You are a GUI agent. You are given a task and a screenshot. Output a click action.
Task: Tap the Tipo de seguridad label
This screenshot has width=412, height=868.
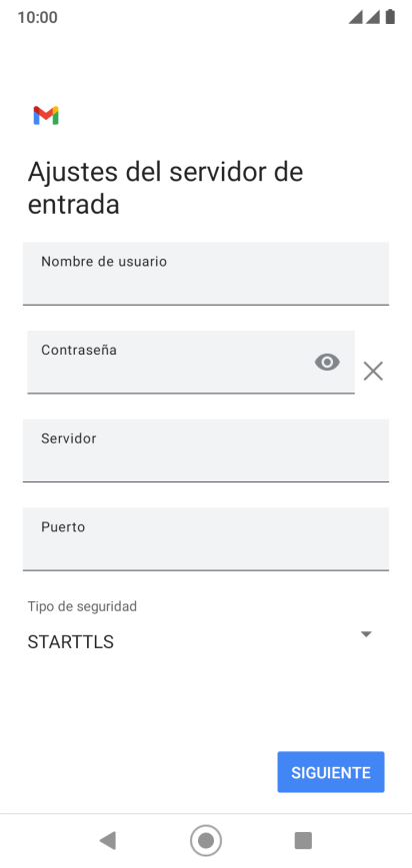tap(82, 606)
